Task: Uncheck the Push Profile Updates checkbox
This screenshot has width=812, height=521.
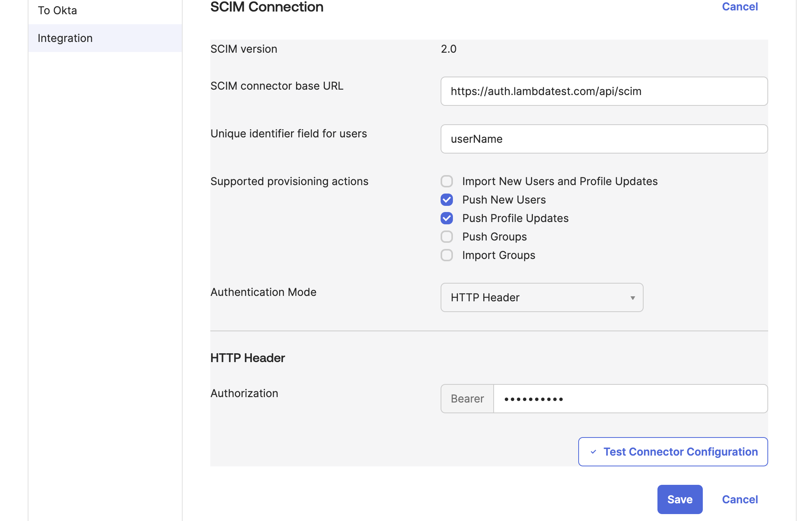Action: [447, 218]
